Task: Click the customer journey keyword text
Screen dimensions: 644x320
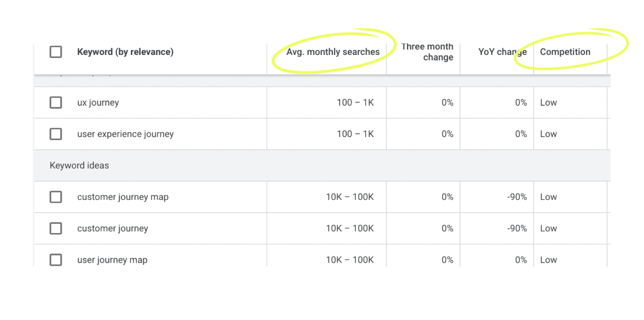Action: click(x=112, y=228)
